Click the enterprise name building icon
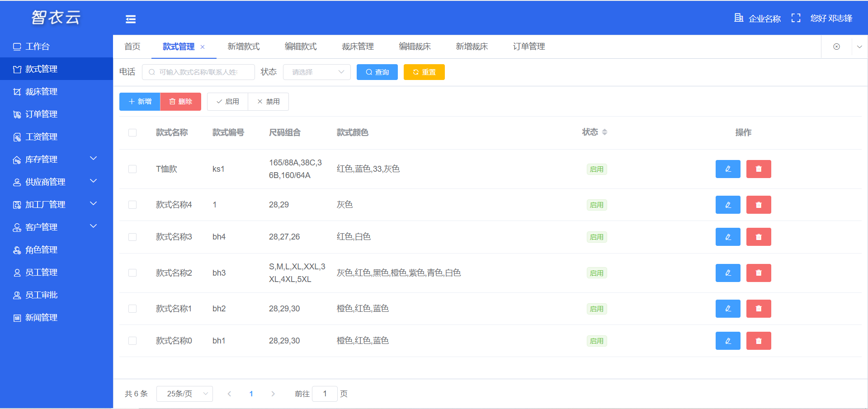Screen dimensions: 868x409 tap(739, 18)
